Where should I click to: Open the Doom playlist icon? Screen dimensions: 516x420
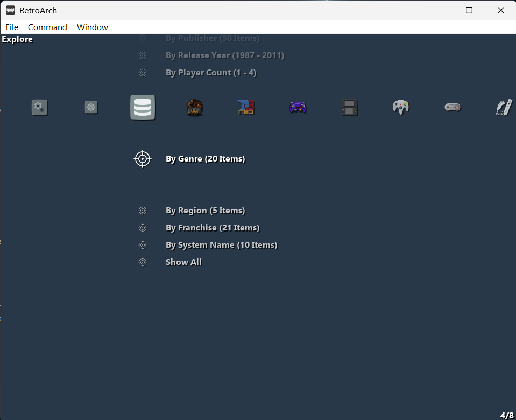[194, 108]
